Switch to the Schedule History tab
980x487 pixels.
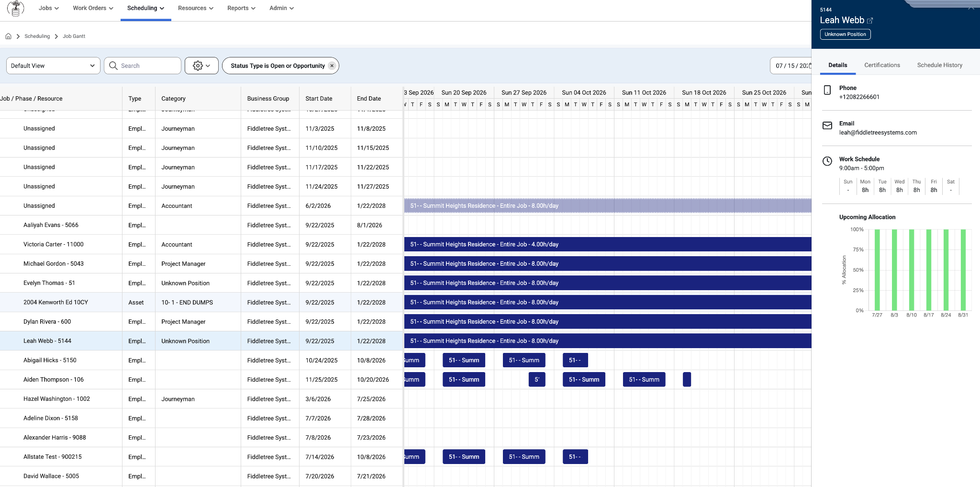click(940, 65)
